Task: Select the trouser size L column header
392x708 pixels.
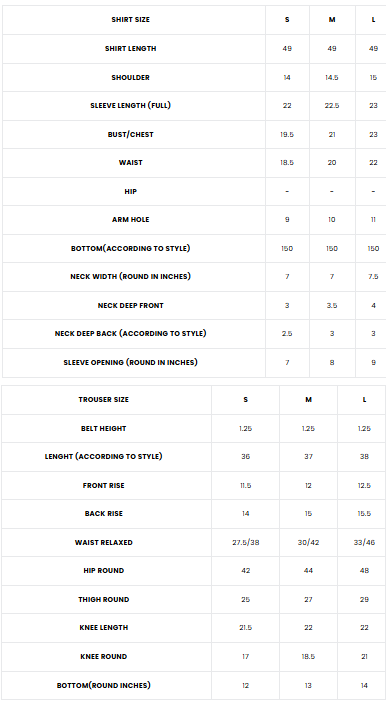Action: pyautogui.click(x=364, y=400)
